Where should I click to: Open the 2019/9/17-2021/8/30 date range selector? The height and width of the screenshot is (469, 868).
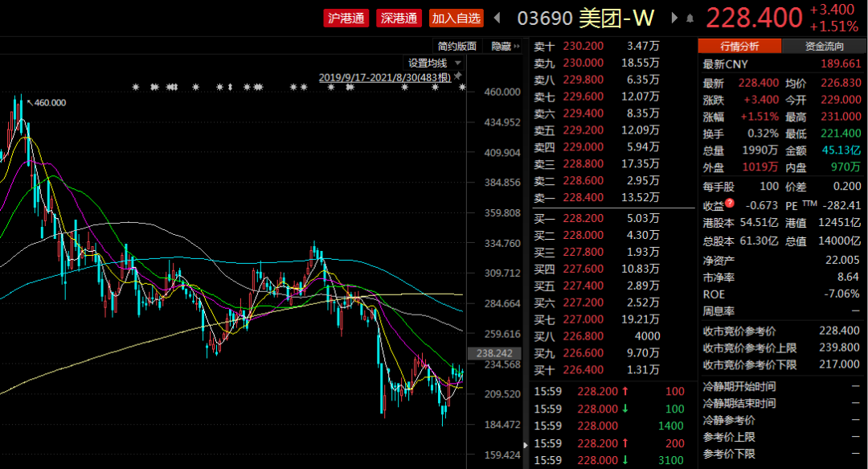click(x=385, y=77)
